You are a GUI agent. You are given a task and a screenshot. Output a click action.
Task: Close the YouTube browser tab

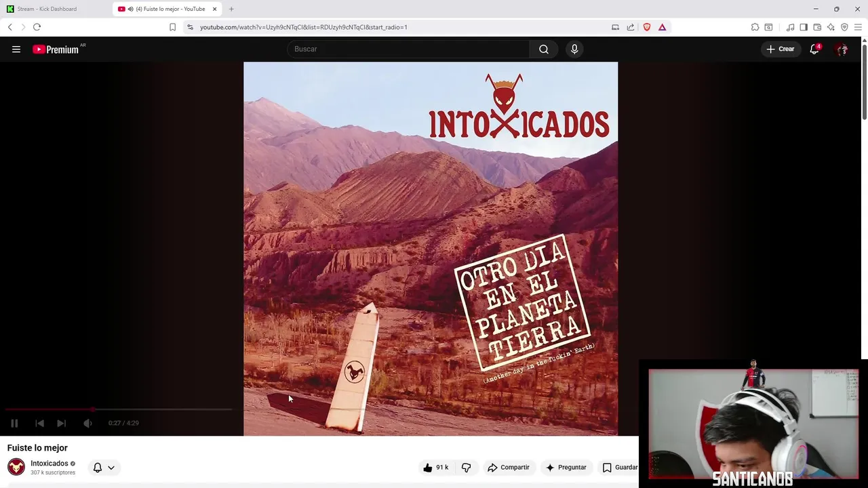click(215, 9)
